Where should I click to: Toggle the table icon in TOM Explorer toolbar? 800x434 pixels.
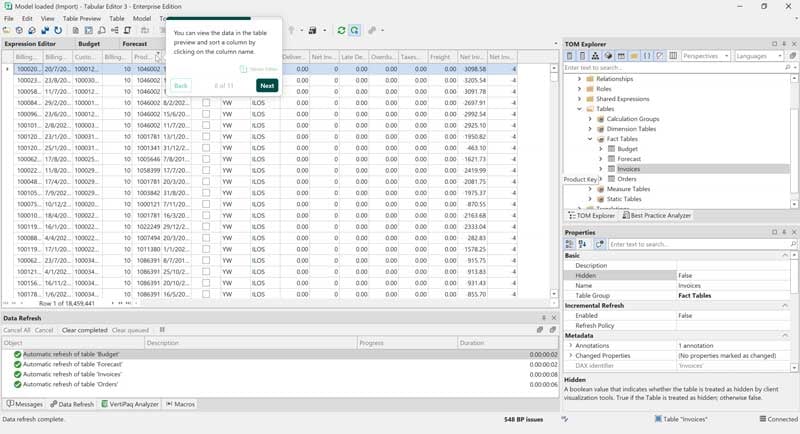tap(621, 56)
